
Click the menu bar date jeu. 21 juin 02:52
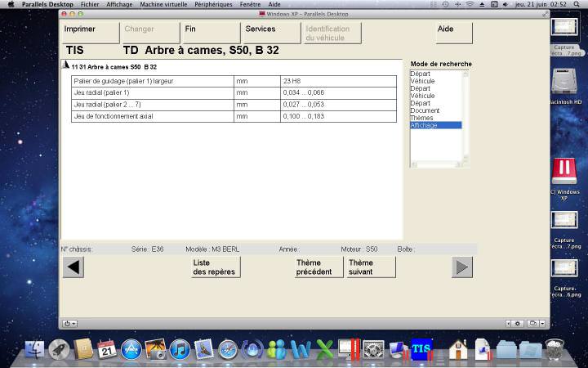(541, 5)
